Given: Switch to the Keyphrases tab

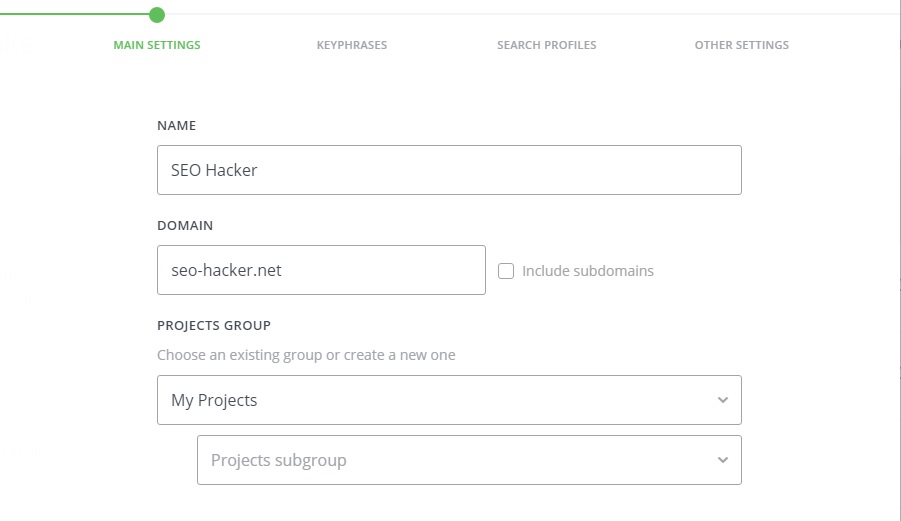Looking at the screenshot, I should [352, 45].
